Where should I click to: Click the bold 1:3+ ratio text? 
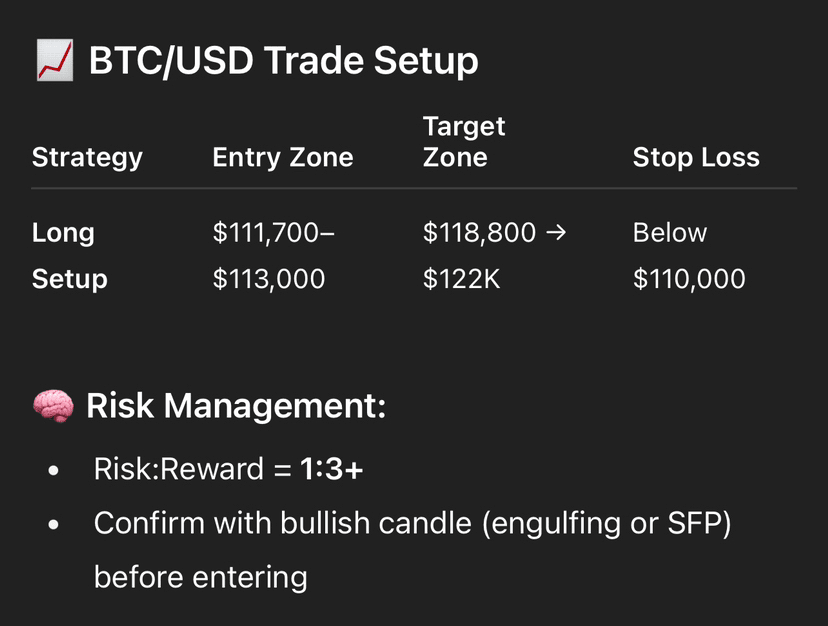[x=331, y=469]
